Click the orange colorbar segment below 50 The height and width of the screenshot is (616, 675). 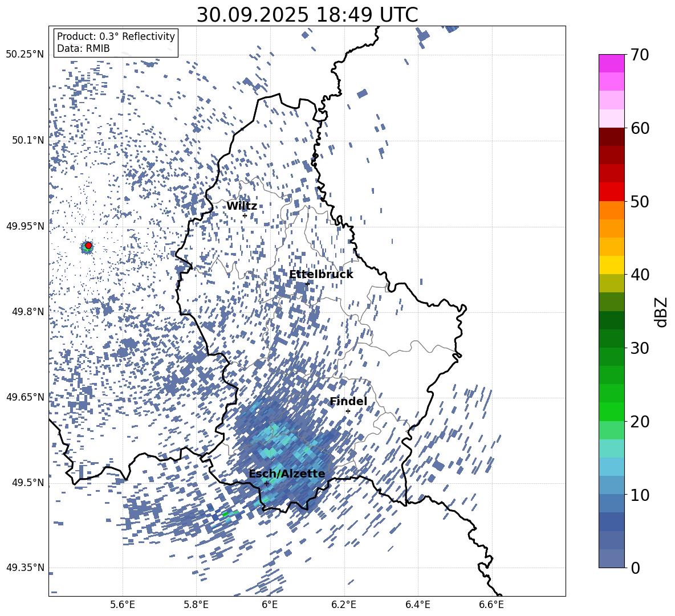click(x=612, y=210)
